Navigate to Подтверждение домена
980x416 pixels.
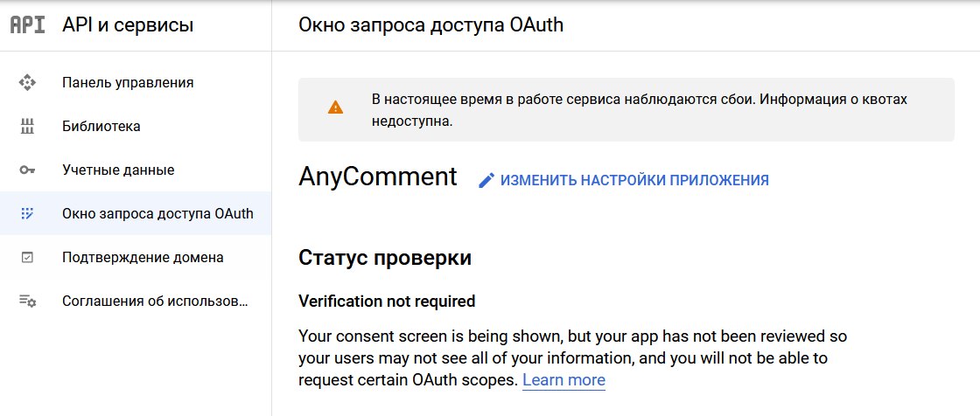(143, 258)
